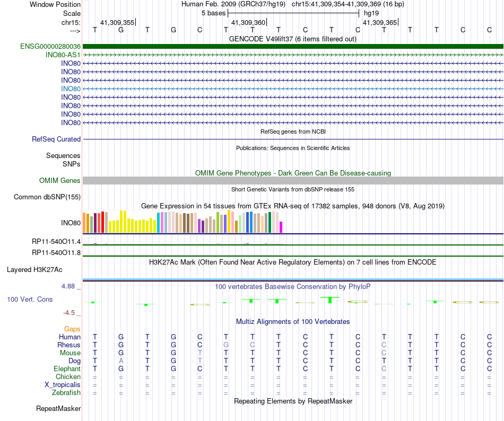504x421 pixels.
Task: Click the 41,309,365 position marker
Action: [380, 22]
